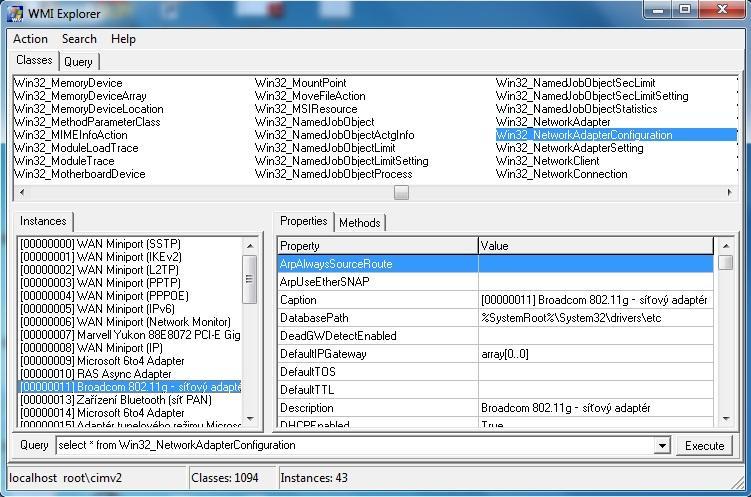Click the Instances: 43 status bar entry
751x497 pixels.
click(x=314, y=478)
